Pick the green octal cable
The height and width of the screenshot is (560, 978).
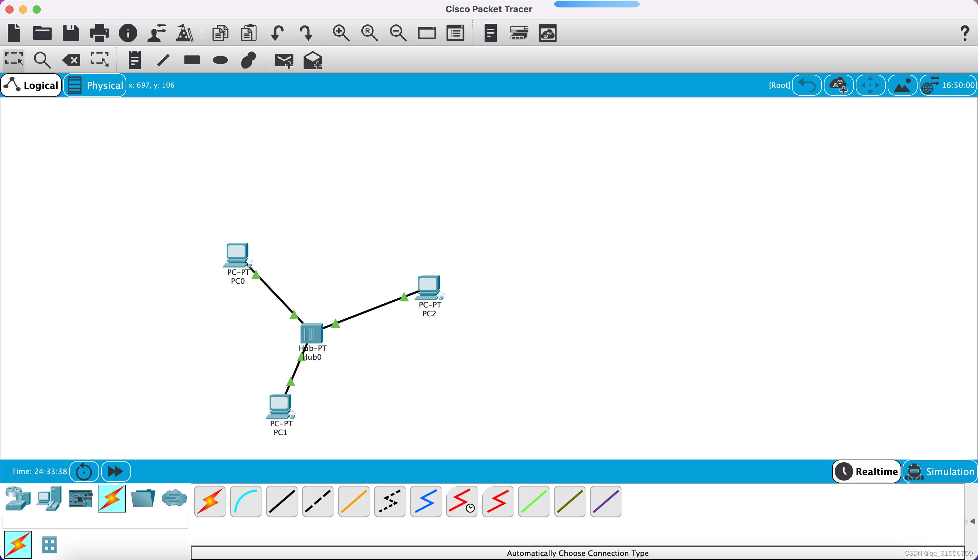click(533, 501)
